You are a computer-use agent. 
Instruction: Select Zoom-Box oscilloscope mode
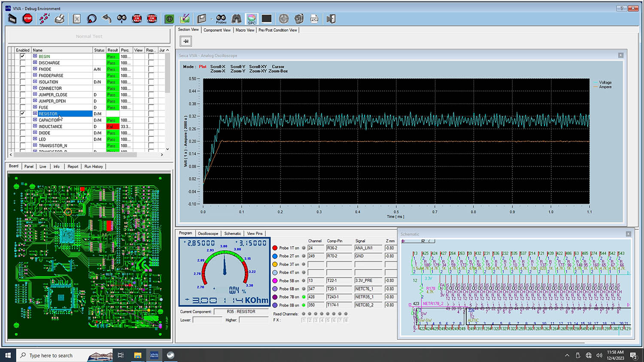(x=278, y=71)
